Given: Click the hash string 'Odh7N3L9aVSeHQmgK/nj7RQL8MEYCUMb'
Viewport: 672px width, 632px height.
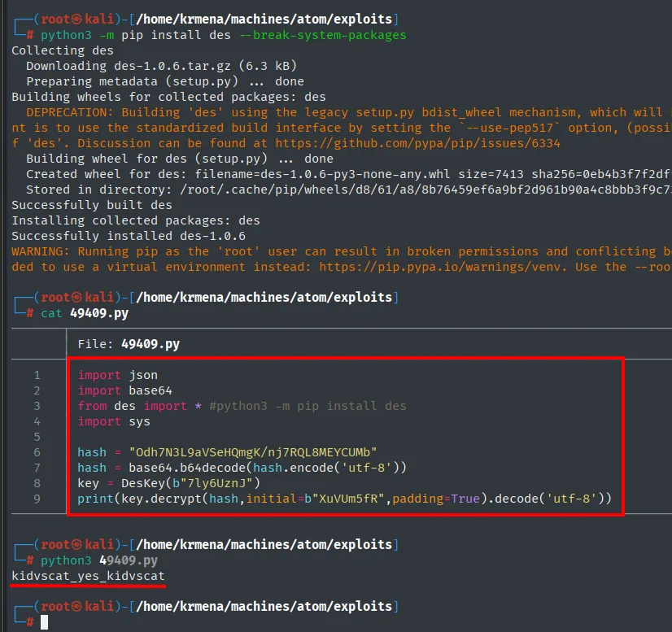Looking at the screenshot, I should tap(253, 452).
